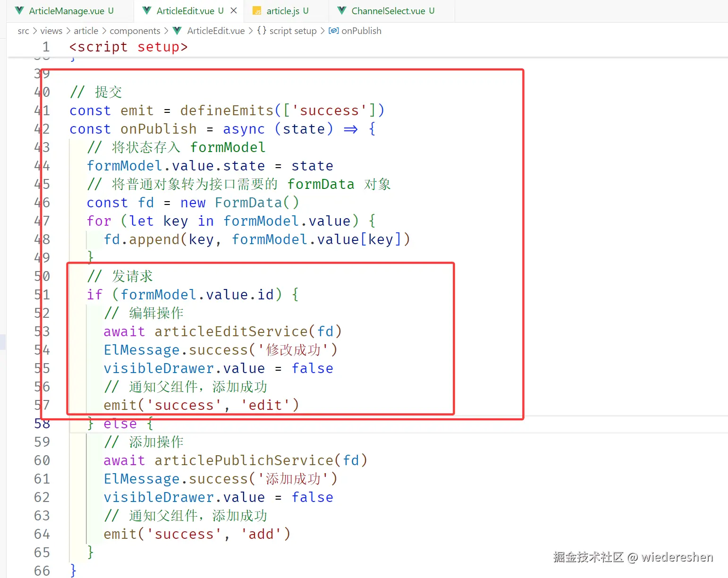Click the onPublish breadcrumb symbol

361,31
